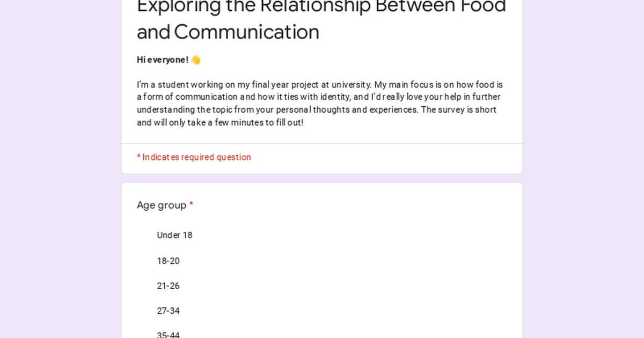Viewport: 644px width, 338px height.
Task: Choose the "18-20" age group
Action: point(168,261)
